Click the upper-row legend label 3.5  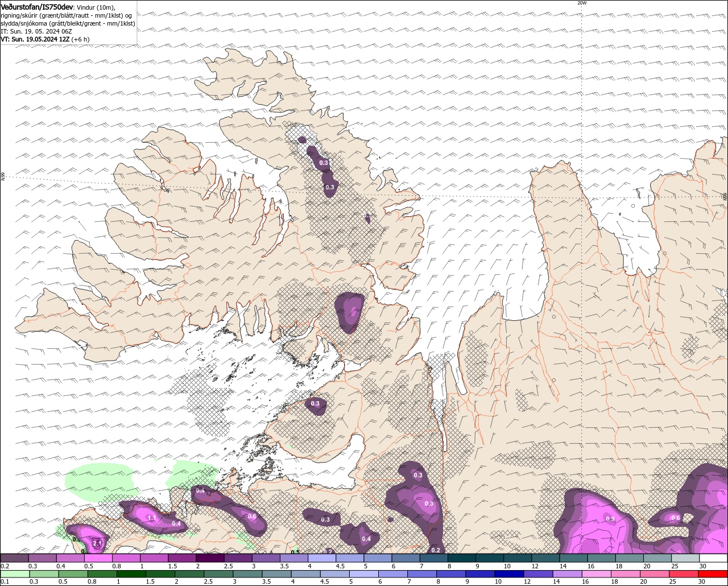[x=285, y=566]
